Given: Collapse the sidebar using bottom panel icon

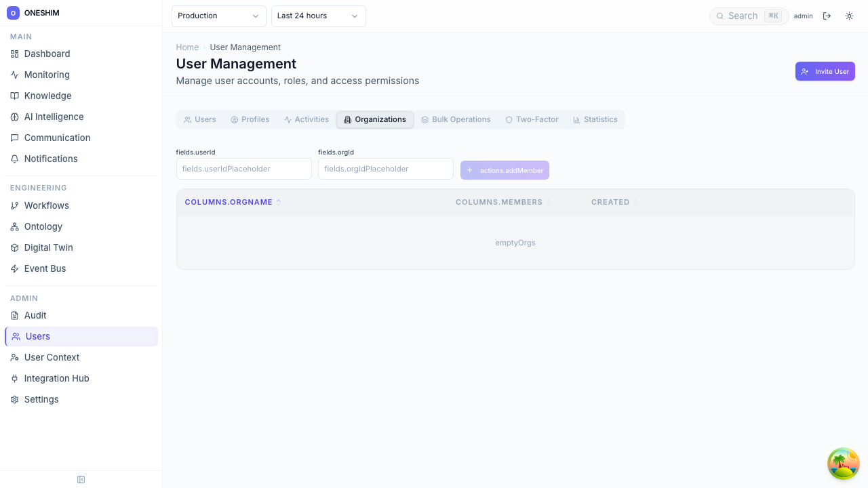Looking at the screenshot, I should (81, 479).
